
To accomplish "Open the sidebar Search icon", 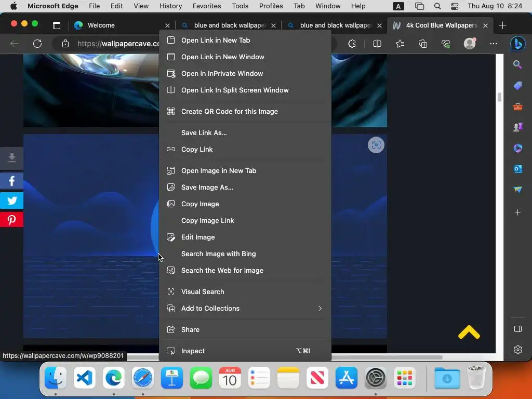I will click(517, 64).
